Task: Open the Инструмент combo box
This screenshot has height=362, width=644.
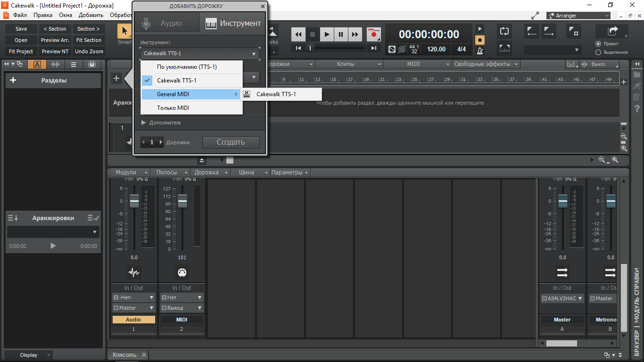Action: pyautogui.click(x=200, y=54)
